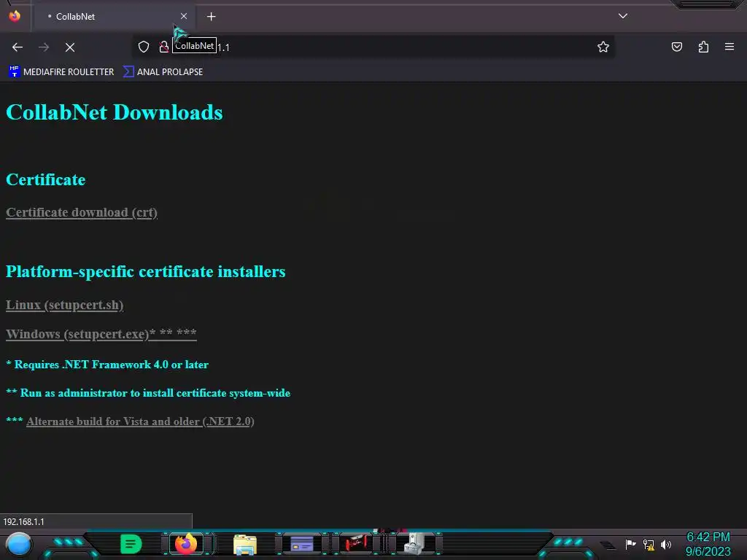Open network status tray icon
The height and width of the screenshot is (560, 747).
[x=649, y=544]
